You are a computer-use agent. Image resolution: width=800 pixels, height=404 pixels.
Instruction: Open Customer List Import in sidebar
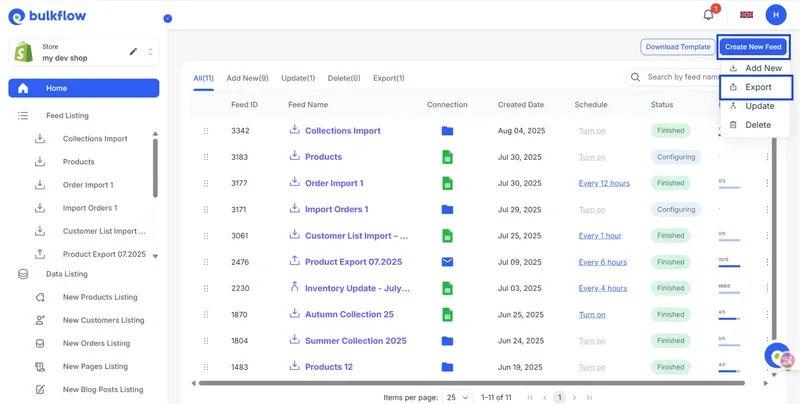104,231
